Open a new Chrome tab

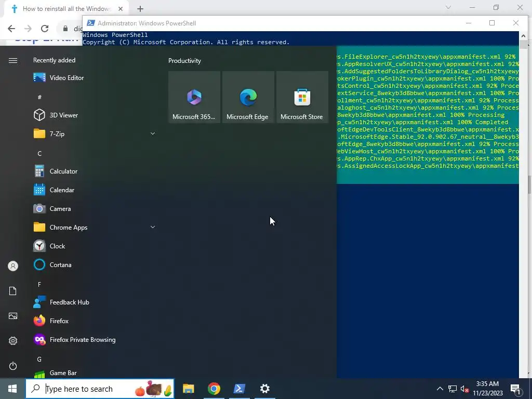(140, 9)
